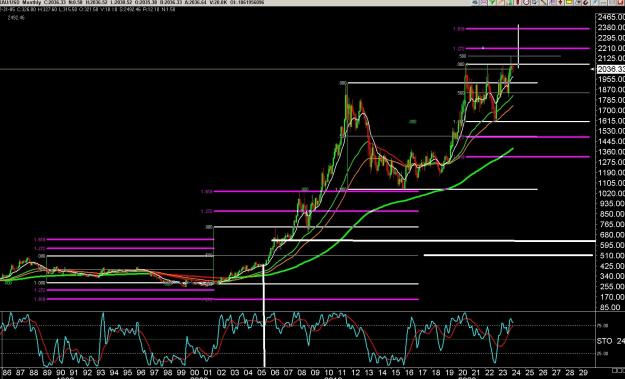Screen dimensions: 625x379
Task: Select the purple Fibonacci line at 2380 level
Action: [527, 29]
